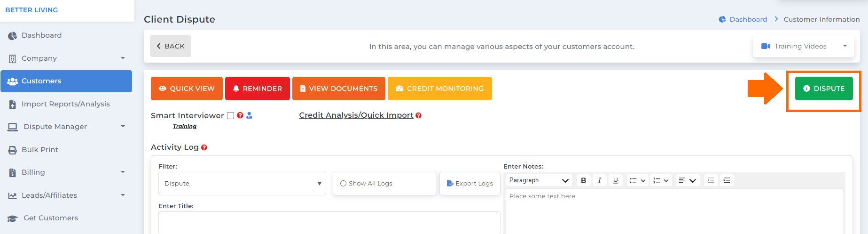Click the decrease indent icon
Viewport: 868px width, 234px height.
click(711, 180)
